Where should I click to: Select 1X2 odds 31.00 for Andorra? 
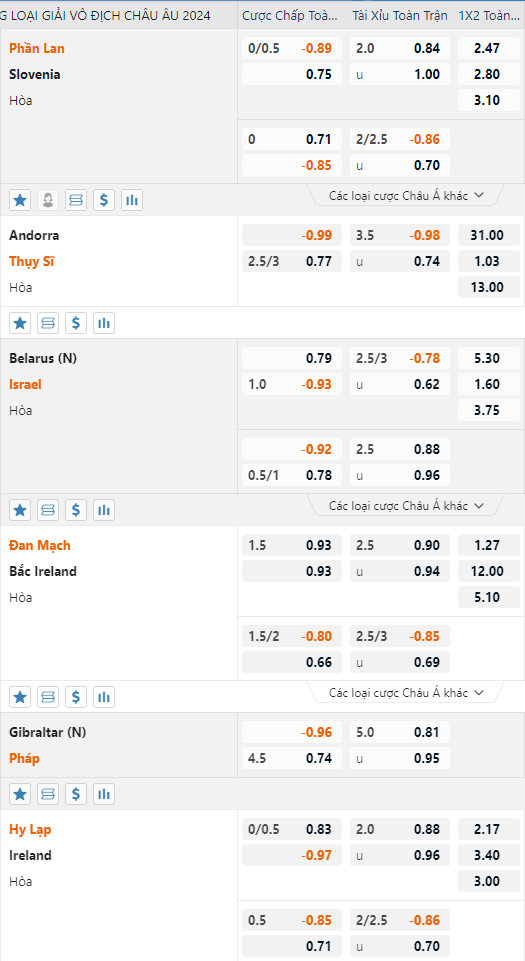click(488, 235)
